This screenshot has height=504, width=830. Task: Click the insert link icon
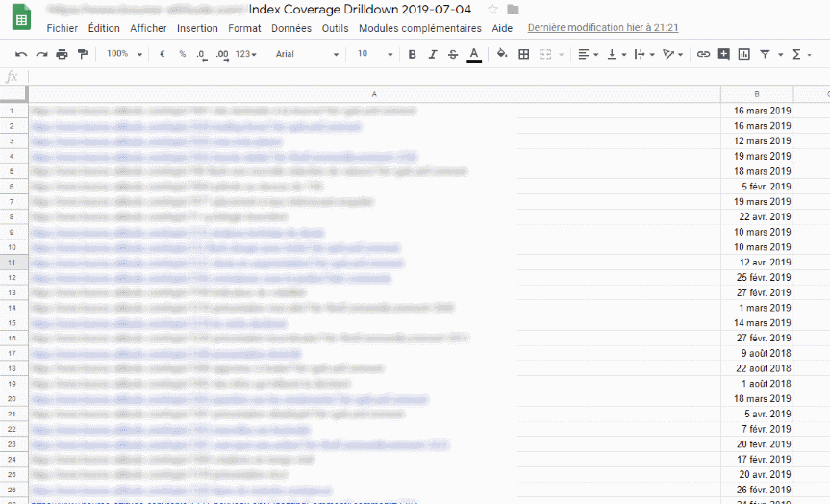pyautogui.click(x=703, y=55)
